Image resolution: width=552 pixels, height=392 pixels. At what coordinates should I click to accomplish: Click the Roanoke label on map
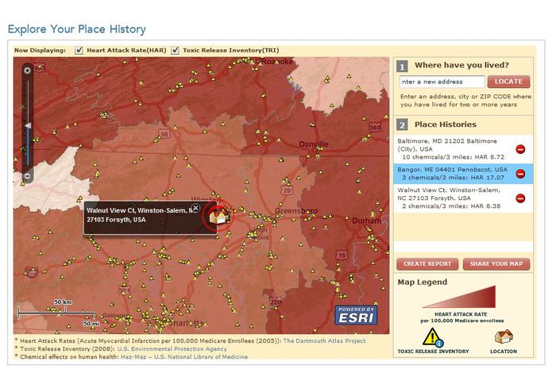[x=277, y=62]
